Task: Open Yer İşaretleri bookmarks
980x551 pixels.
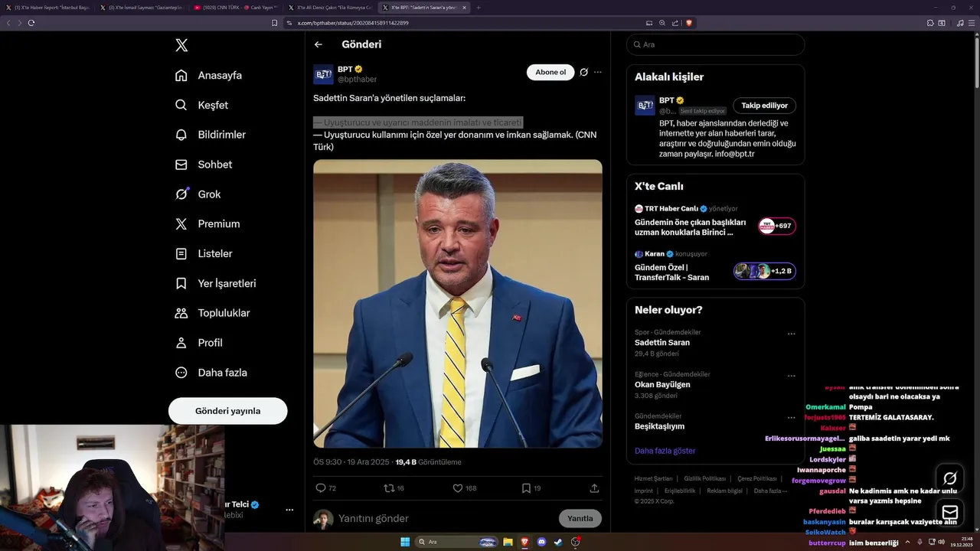Action: pyautogui.click(x=215, y=283)
